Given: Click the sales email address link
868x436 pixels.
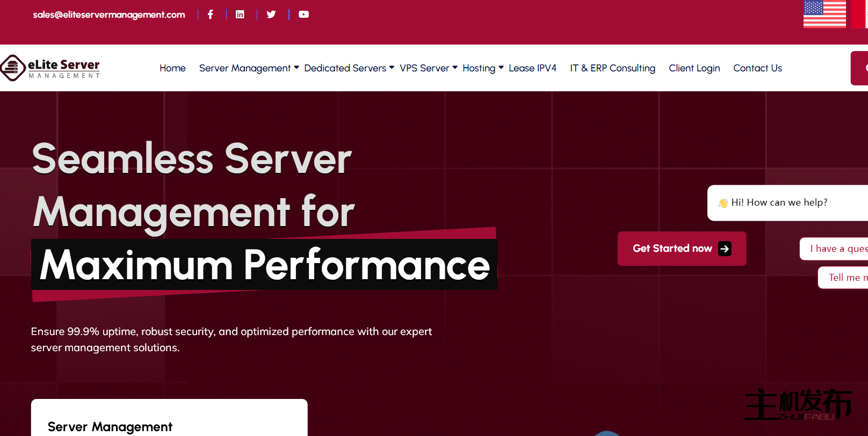Looking at the screenshot, I should click(109, 14).
